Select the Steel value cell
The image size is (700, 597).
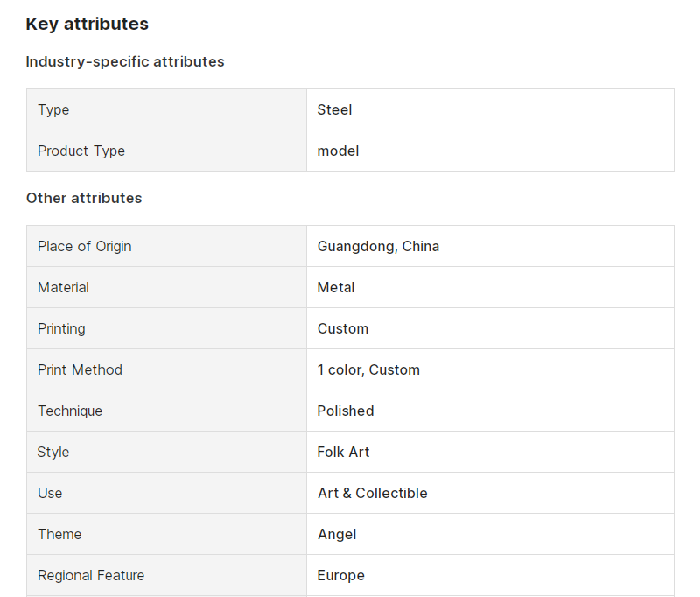[490, 109]
